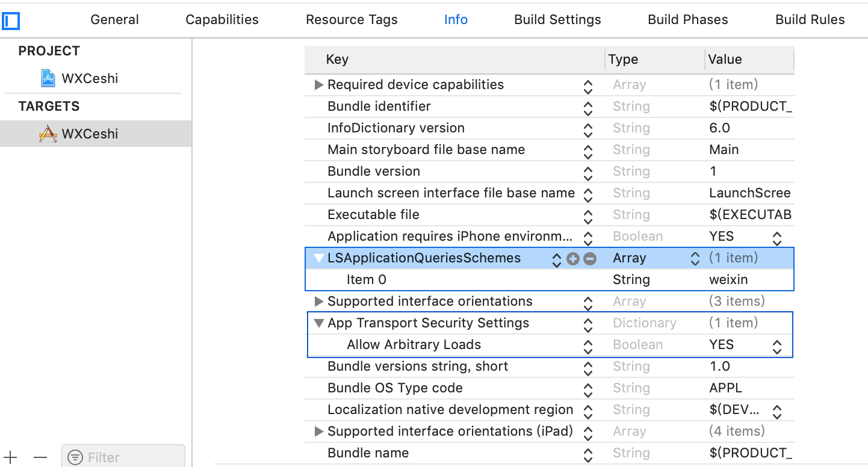Click the value 6.0 for InfoDictionary version
The height and width of the screenshot is (467, 868).
[719, 128]
